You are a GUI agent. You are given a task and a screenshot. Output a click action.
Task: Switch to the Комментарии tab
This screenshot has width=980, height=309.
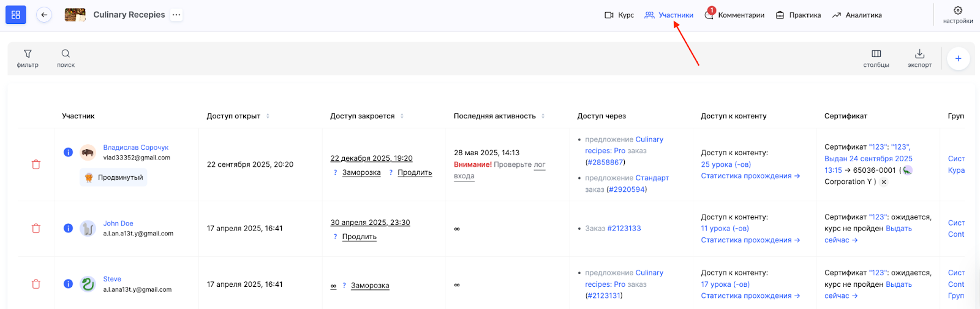[734, 15]
